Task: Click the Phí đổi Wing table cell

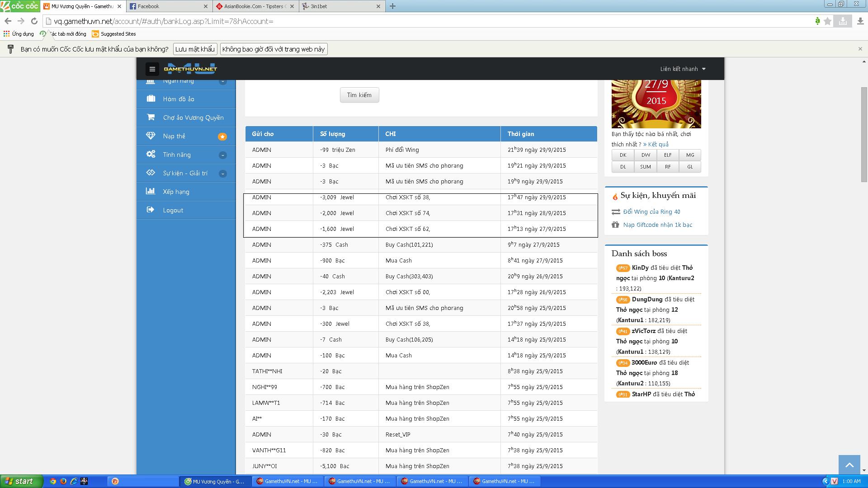Action: [439, 150]
